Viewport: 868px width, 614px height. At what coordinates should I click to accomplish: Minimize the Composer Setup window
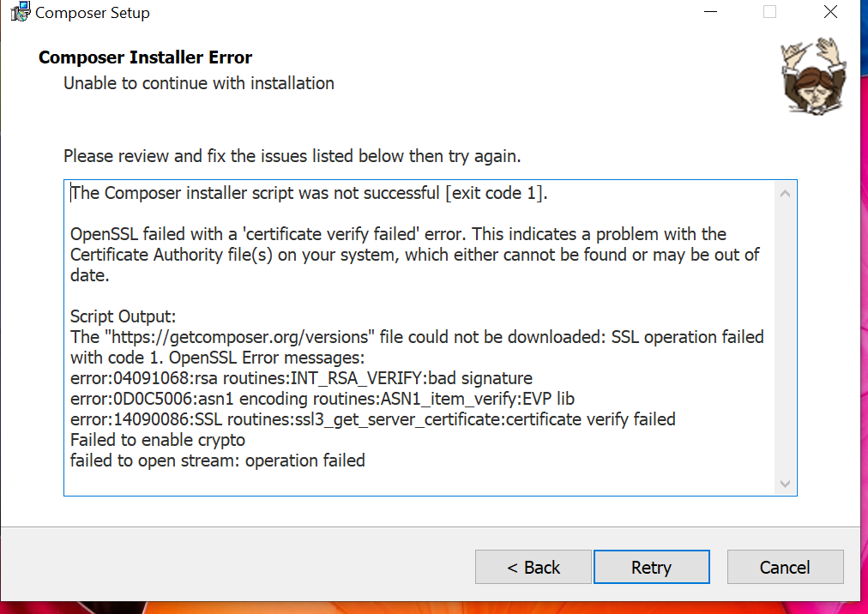[709, 12]
